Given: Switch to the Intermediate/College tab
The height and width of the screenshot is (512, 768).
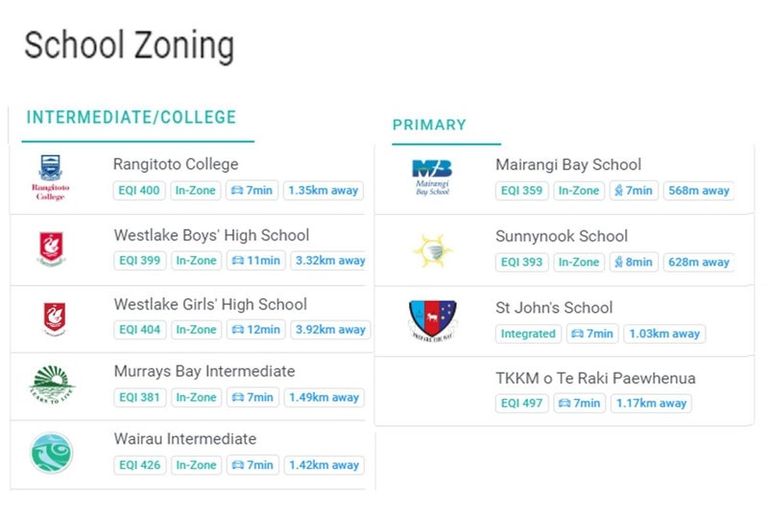Looking at the screenshot, I should (131, 117).
